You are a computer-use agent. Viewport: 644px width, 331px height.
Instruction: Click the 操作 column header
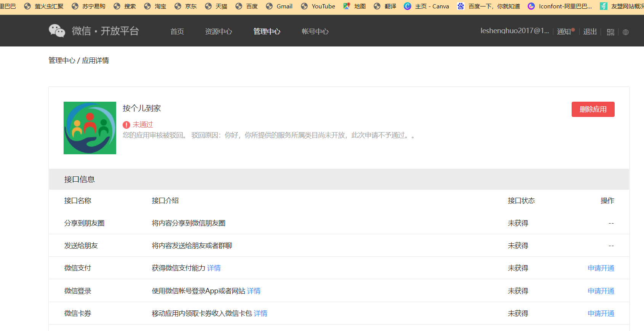[607, 201]
